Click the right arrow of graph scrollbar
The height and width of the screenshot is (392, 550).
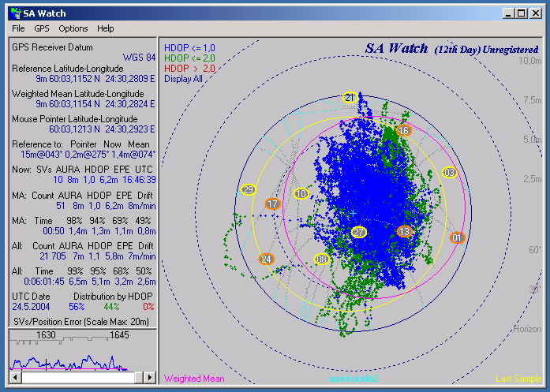[150, 377]
